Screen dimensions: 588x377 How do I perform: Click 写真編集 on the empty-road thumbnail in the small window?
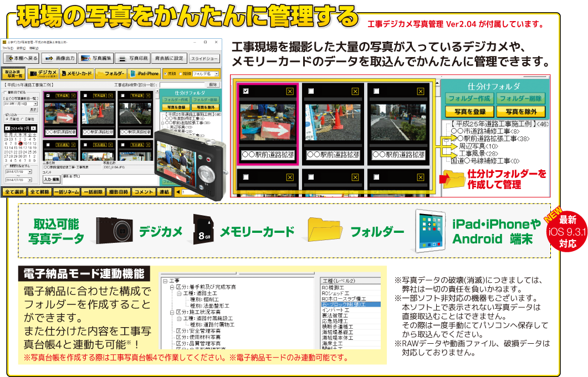tap(137, 96)
